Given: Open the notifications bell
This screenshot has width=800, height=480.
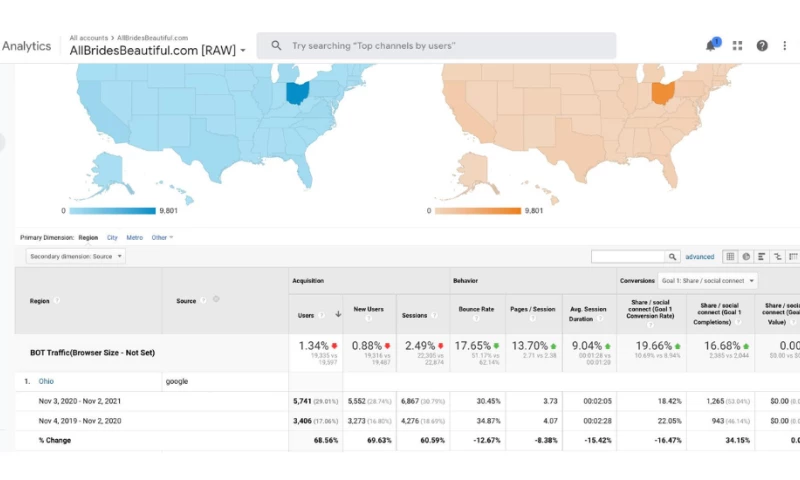Looking at the screenshot, I should click(711, 46).
